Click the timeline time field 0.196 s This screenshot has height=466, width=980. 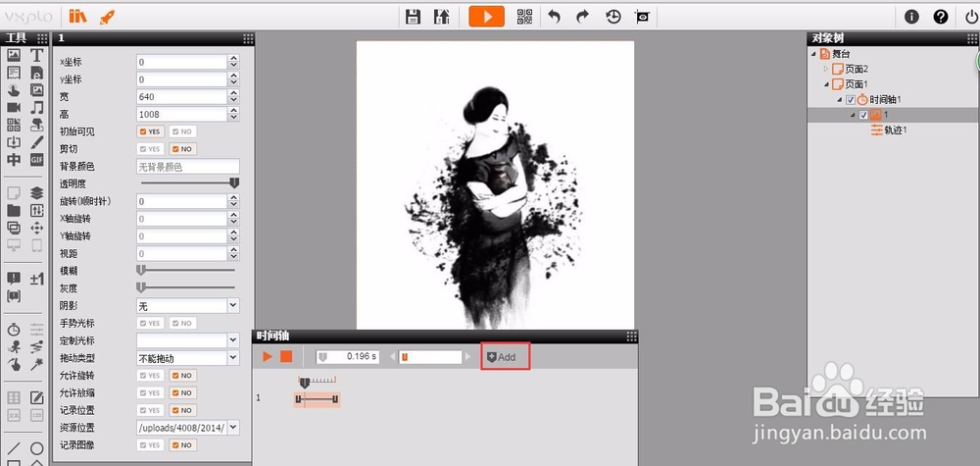tap(348, 356)
